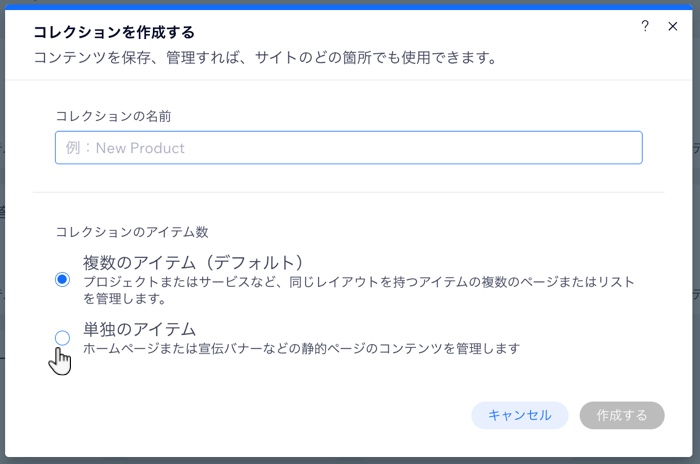Click the divider line below the name field
This screenshot has height=464, width=700.
coord(349,192)
